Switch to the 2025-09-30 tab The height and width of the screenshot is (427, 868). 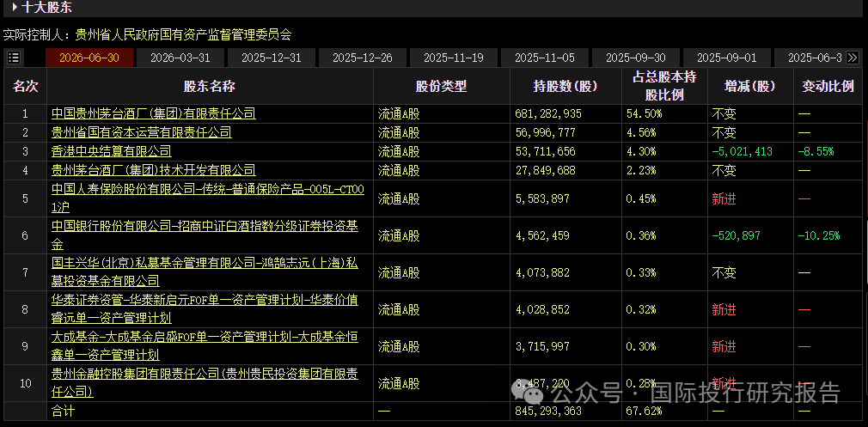(635, 58)
